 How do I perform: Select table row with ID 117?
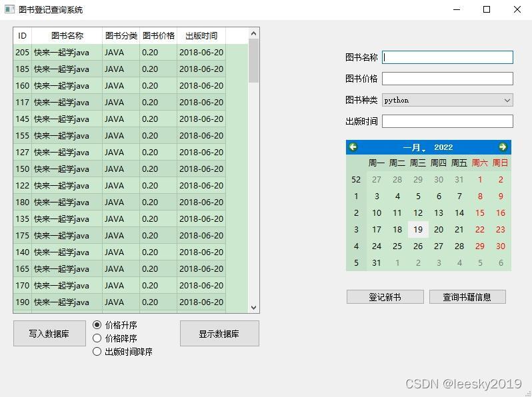tap(119, 103)
